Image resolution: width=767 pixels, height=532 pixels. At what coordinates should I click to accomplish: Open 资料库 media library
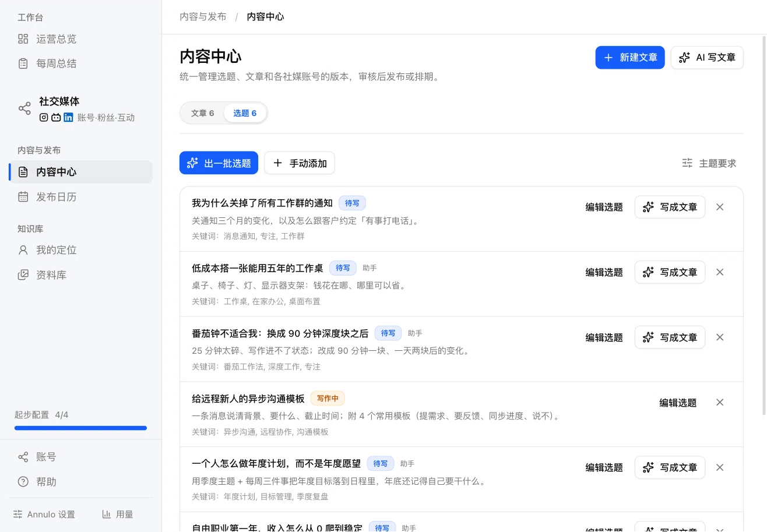(80, 275)
